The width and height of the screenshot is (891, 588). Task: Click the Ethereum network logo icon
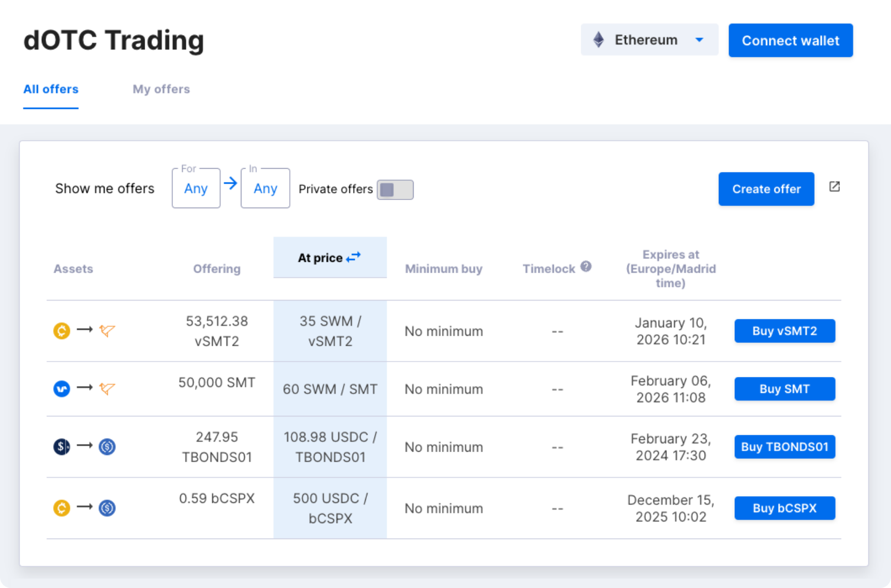599,39
